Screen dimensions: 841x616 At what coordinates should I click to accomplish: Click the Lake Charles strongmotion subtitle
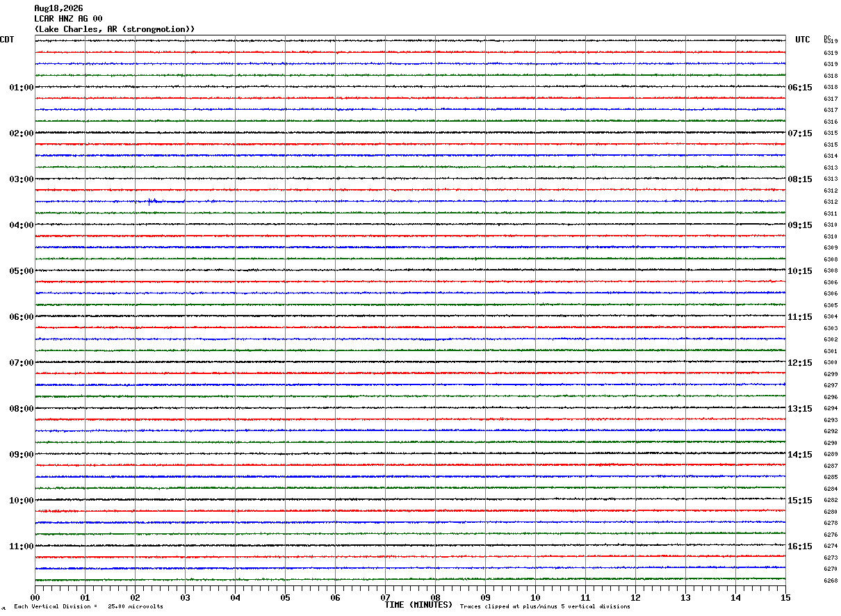pos(115,29)
